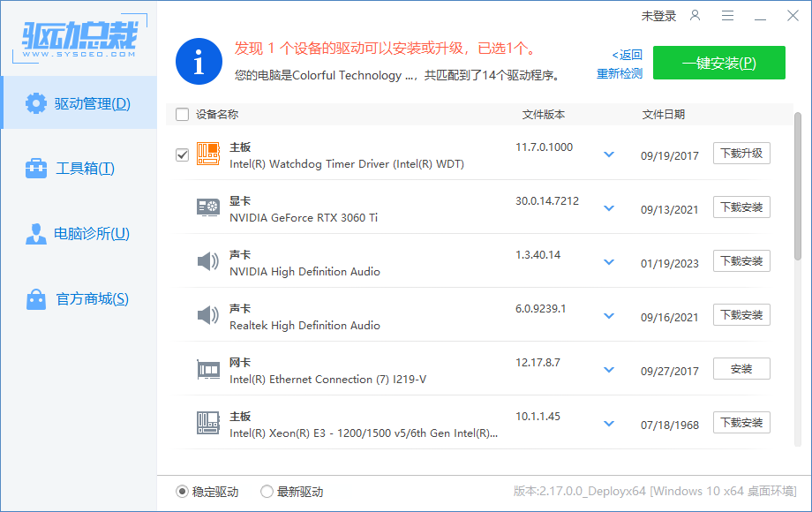The image size is (812, 512).
Task: Select the 最新驱动 radio button
Action: [x=267, y=492]
